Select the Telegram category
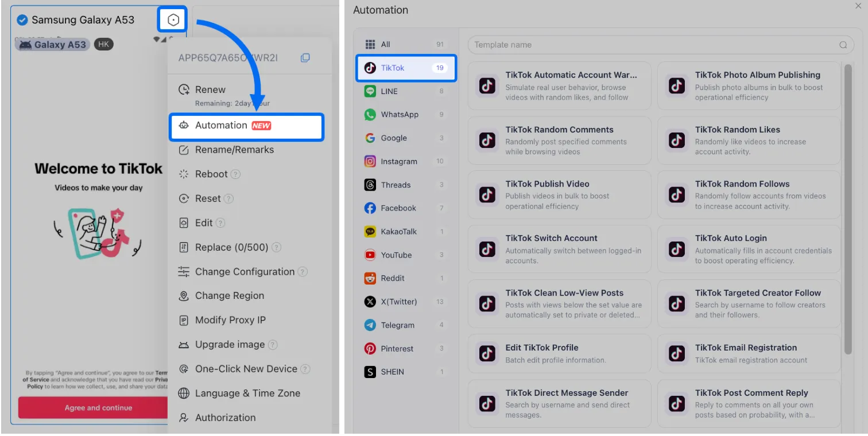Viewport: 868px width, 436px height. click(x=405, y=325)
